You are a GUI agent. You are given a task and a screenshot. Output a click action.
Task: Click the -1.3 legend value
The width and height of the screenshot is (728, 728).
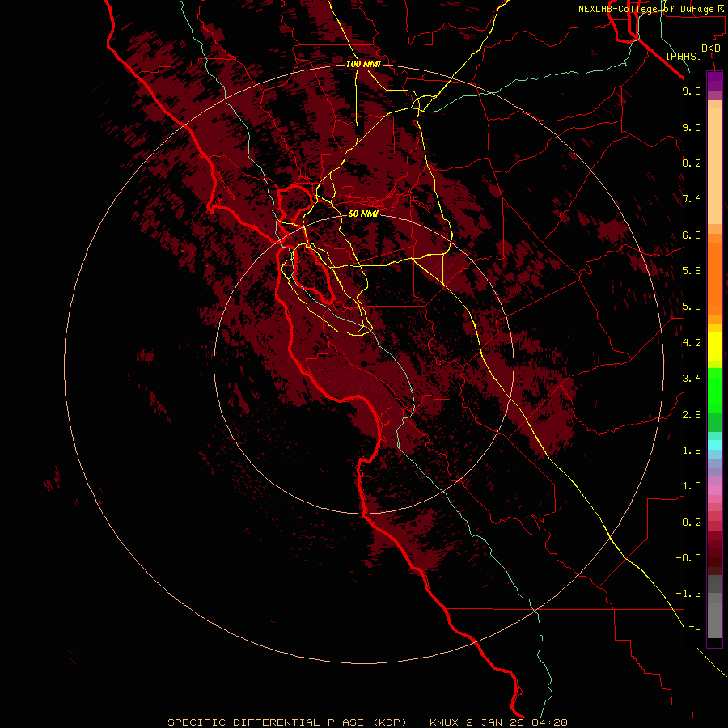click(688, 594)
